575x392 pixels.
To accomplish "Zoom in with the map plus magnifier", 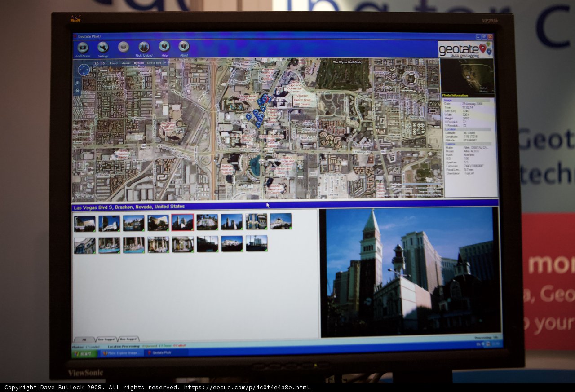I will click(78, 83).
